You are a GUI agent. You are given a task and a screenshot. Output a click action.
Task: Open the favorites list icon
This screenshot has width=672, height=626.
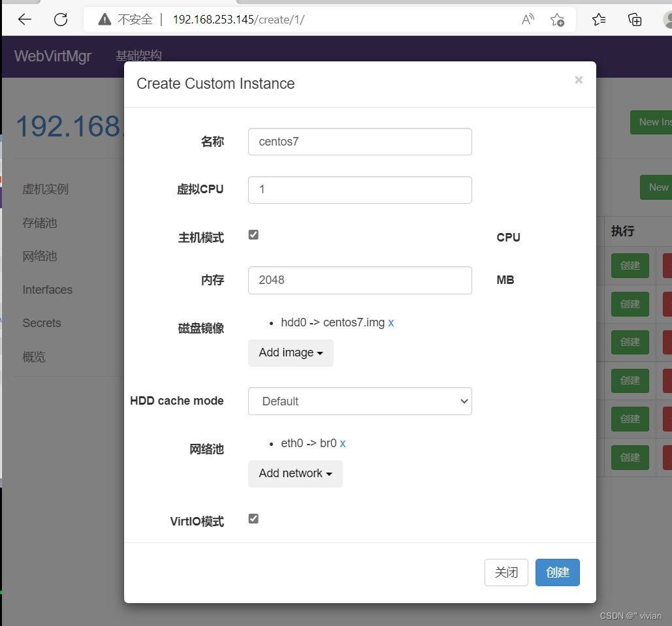click(599, 20)
